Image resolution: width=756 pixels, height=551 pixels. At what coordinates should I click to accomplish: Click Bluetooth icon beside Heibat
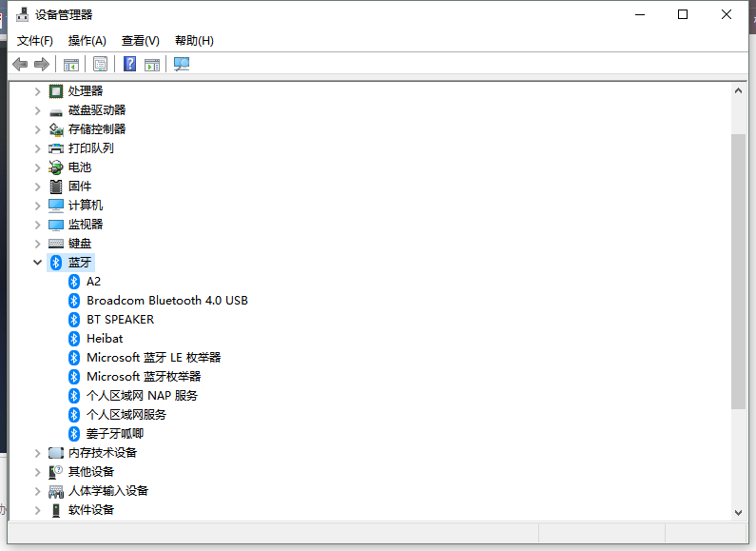pos(74,339)
